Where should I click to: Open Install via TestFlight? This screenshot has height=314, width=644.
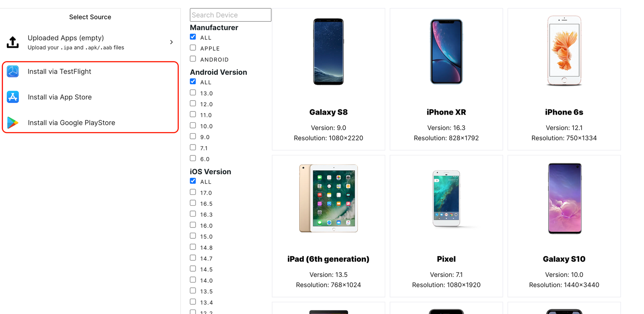(x=59, y=71)
